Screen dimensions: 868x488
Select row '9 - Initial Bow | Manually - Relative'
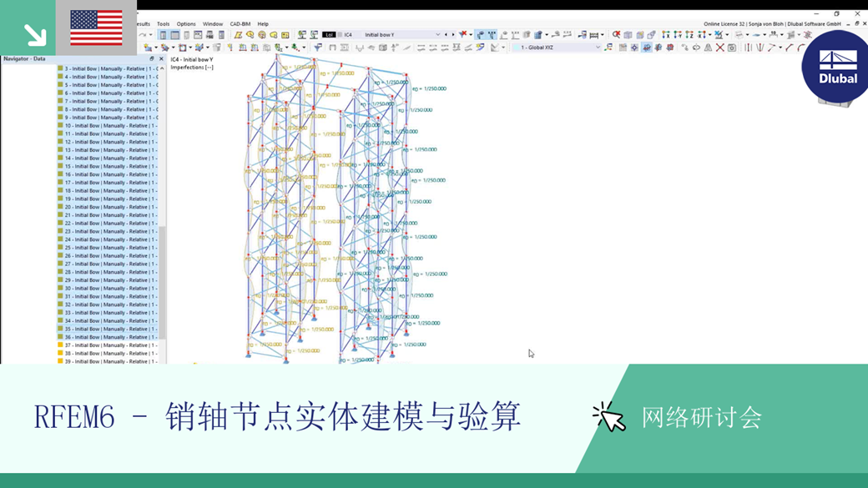111,118
